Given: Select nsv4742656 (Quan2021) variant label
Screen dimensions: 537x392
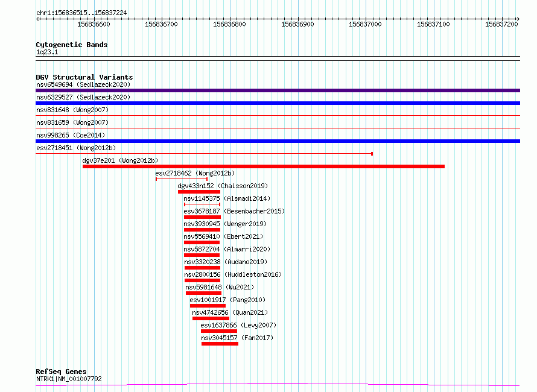Looking at the screenshot, I should click(230, 312).
